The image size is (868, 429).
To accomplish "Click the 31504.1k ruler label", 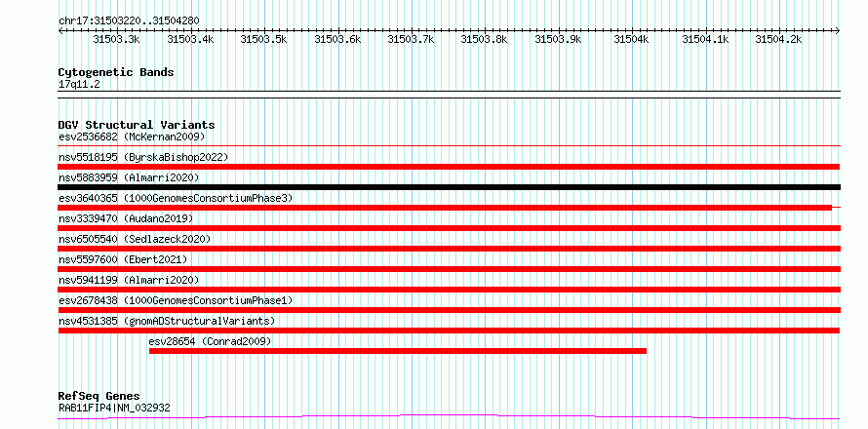I will coord(705,39).
